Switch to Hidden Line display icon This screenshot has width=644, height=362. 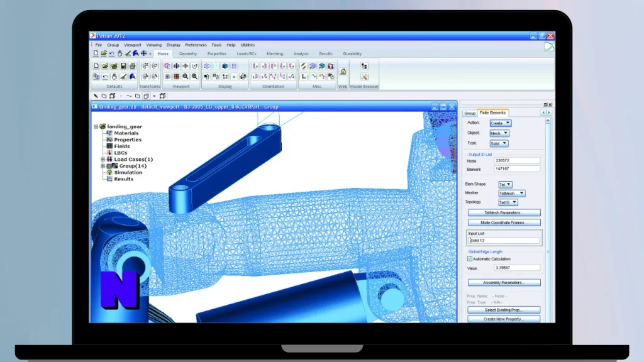[x=216, y=66]
